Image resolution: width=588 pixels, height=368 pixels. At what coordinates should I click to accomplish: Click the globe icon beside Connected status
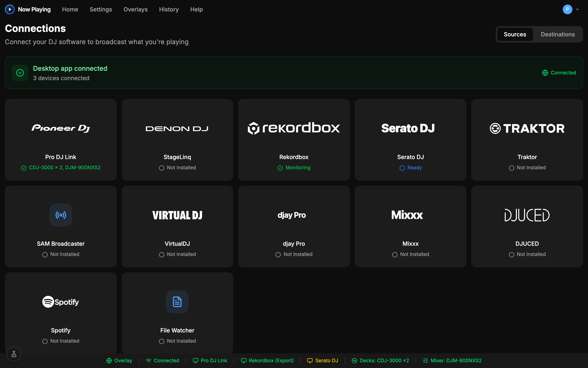[545, 73]
